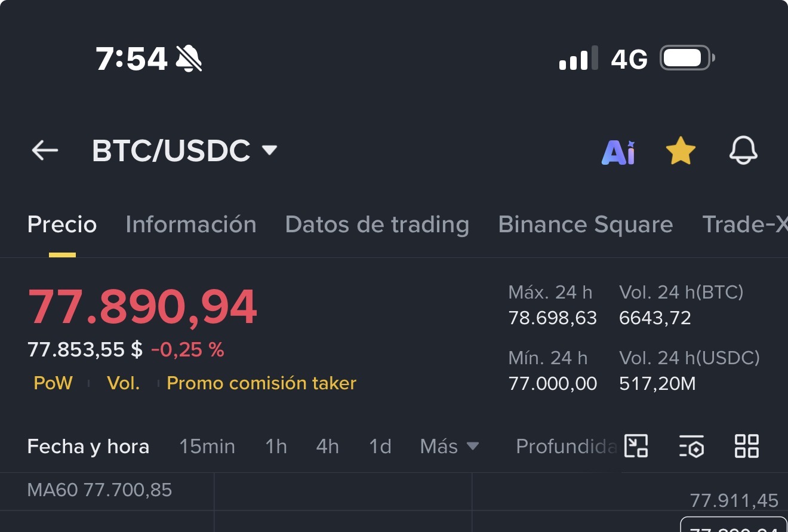Choose the 1d chart interval
The height and width of the screenshot is (532, 788).
(380, 446)
